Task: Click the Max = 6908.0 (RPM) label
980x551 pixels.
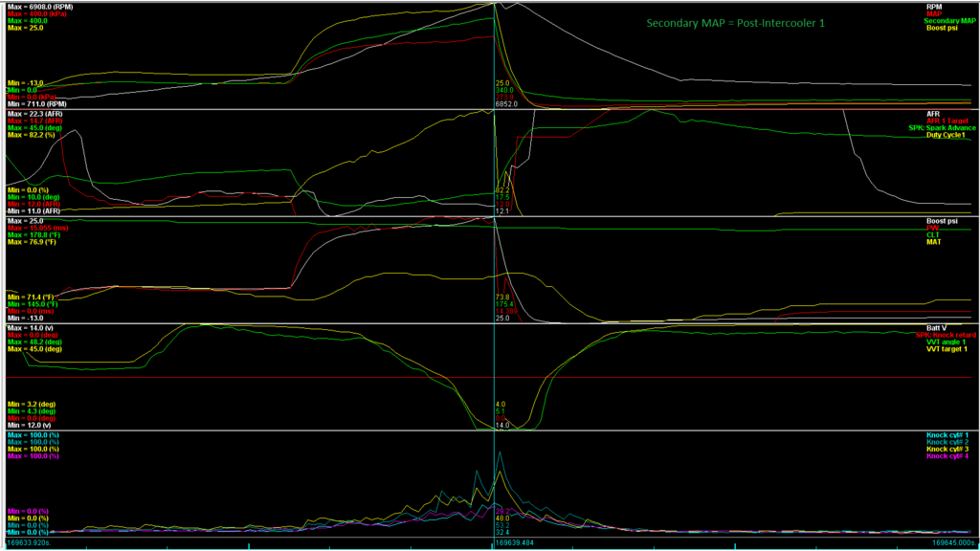Action: point(40,5)
